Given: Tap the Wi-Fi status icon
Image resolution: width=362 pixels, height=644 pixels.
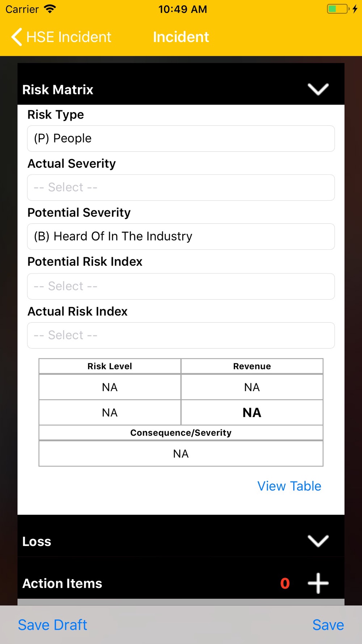Looking at the screenshot, I should tap(50, 9).
